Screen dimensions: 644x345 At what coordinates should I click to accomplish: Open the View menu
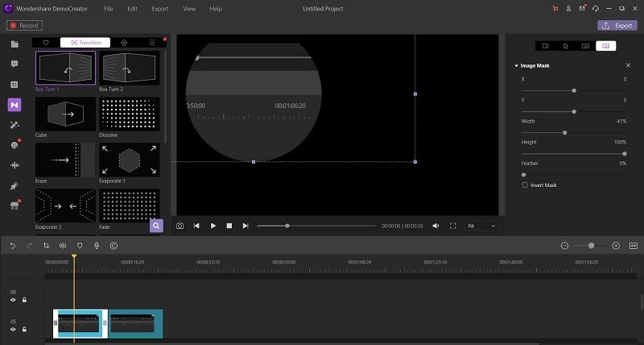189,9
